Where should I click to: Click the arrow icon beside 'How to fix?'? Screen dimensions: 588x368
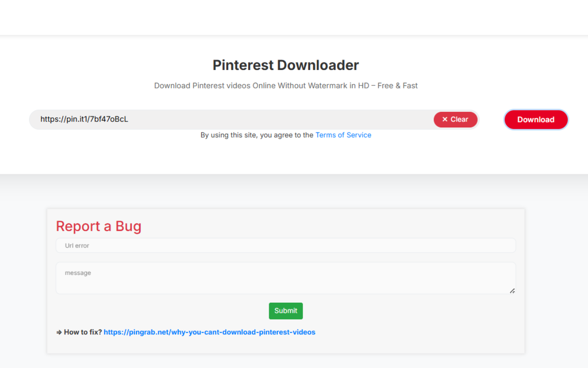point(58,332)
